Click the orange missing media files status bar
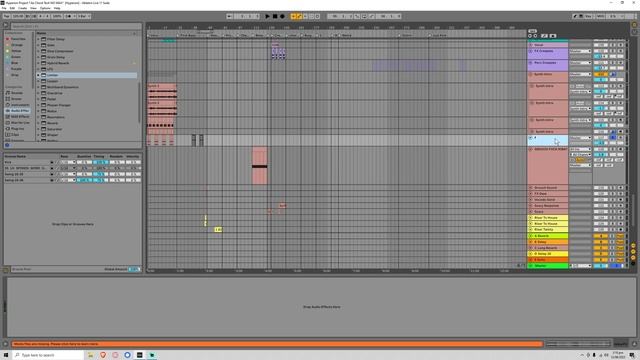640x360 pixels. tap(278, 344)
